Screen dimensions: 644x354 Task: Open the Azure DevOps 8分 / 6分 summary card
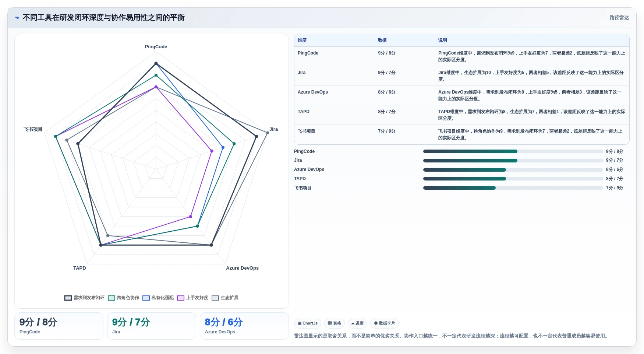pyautogui.click(x=244, y=326)
